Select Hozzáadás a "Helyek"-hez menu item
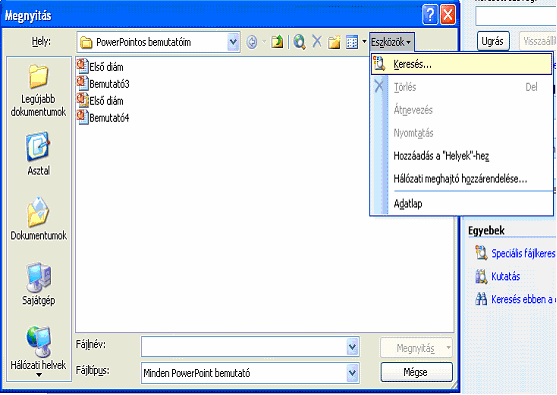 [x=461, y=156]
